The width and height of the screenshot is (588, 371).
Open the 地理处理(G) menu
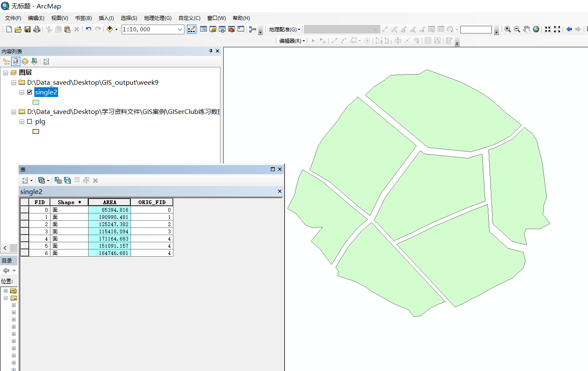[x=158, y=18]
